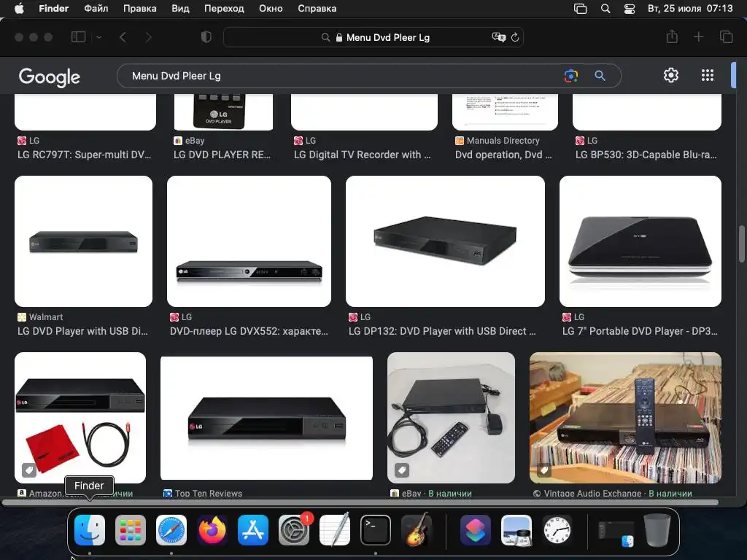The width and height of the screenshot is (747, 560).
Task: Open a new Safari tab
Action: (698, 36)
